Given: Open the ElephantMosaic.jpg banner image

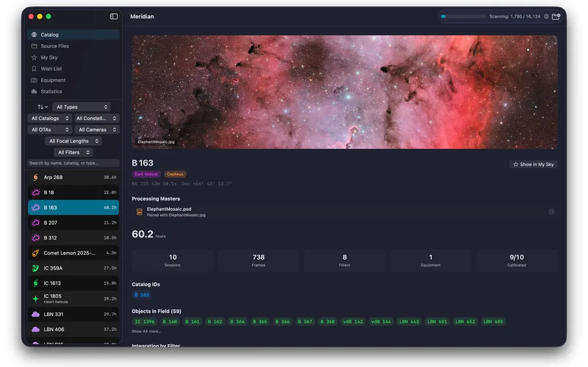Looking at the screenshot, I should pyautogui.click(x=344, y=92).
